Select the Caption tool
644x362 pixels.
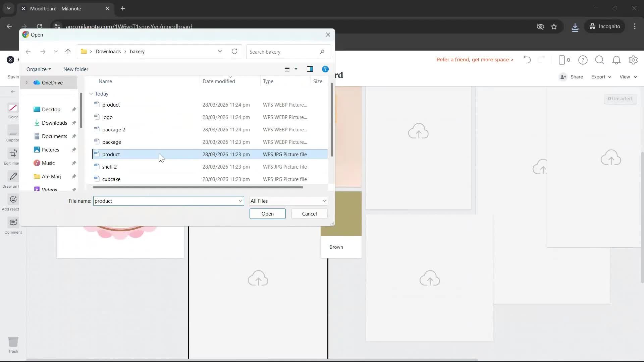pyautogui.click(x=13, y=133)
